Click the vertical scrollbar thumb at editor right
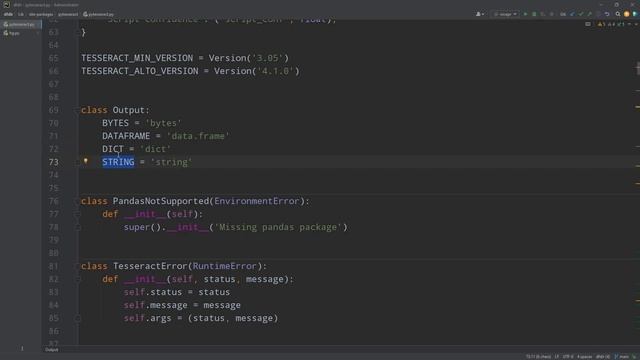This screenshot has width=640, height=360. (x=638, y=68)
